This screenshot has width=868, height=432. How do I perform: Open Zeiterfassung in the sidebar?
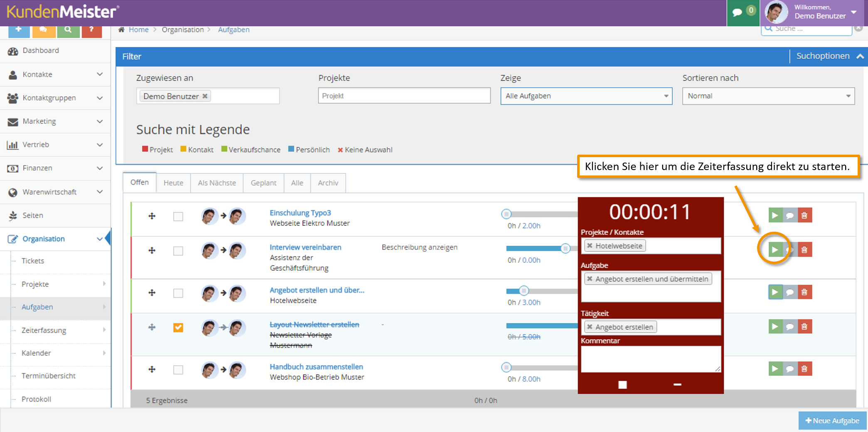coord(44,331)
